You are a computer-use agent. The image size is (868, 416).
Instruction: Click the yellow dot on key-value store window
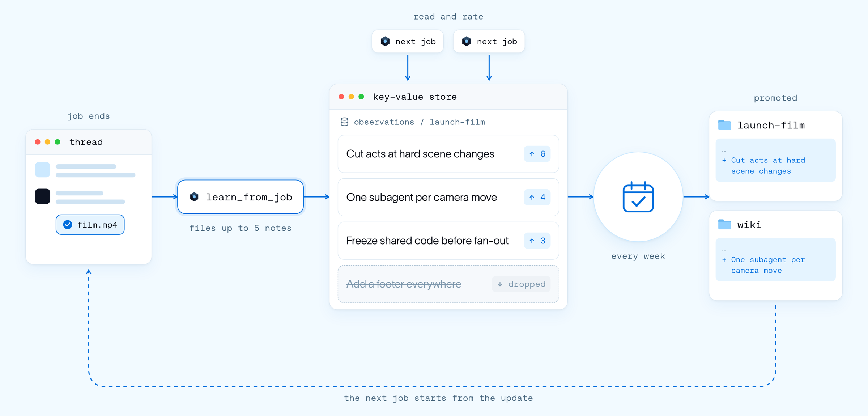tap(351, 97)
